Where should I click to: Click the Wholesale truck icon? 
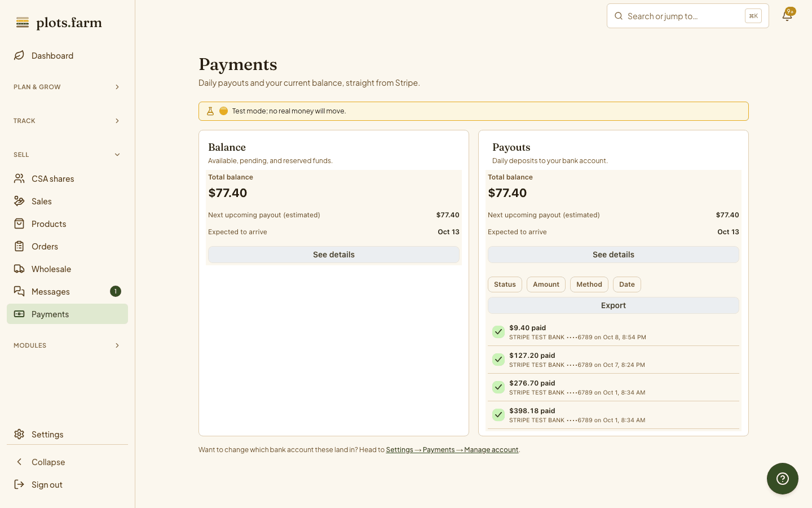pos(19,269)
